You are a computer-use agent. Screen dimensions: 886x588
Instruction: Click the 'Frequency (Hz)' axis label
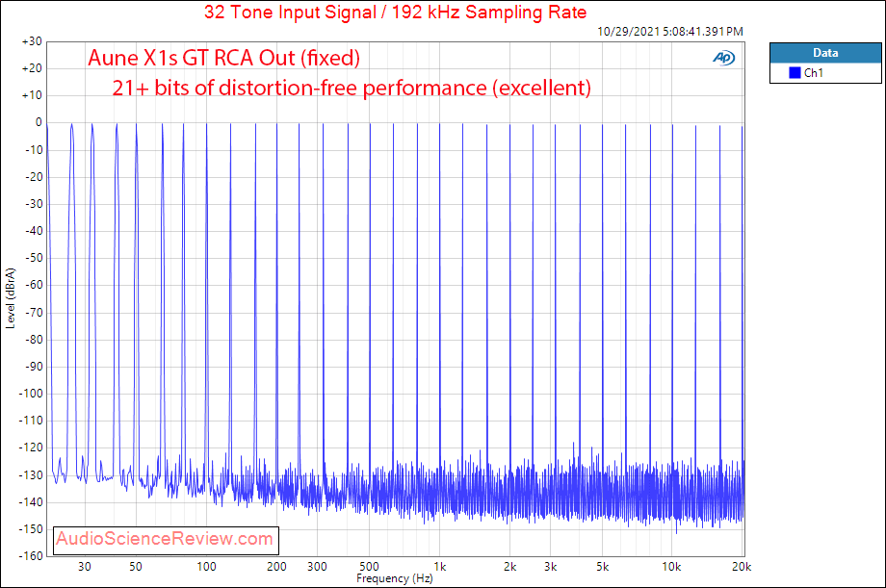point(395,578)
